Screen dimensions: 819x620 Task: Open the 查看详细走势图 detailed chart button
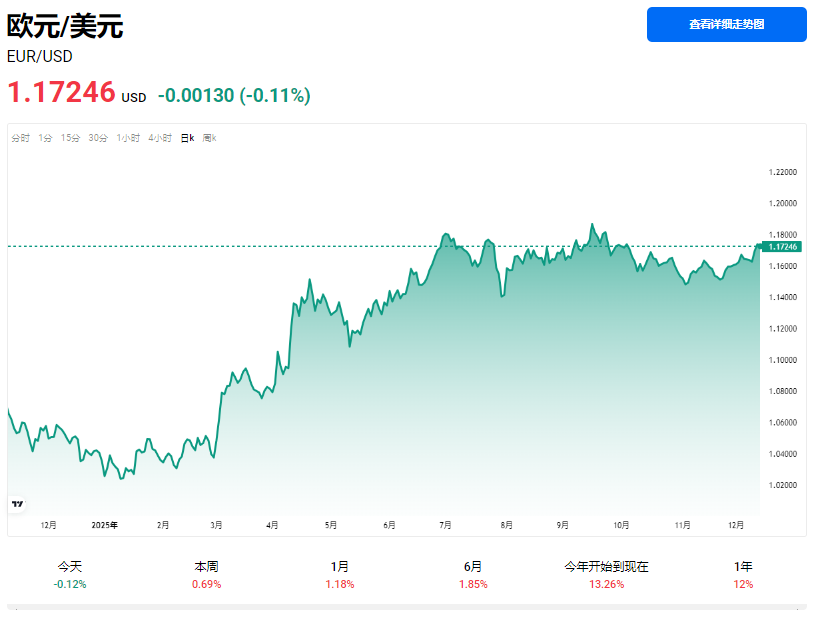pyautogui.click(x=725, y=24)
